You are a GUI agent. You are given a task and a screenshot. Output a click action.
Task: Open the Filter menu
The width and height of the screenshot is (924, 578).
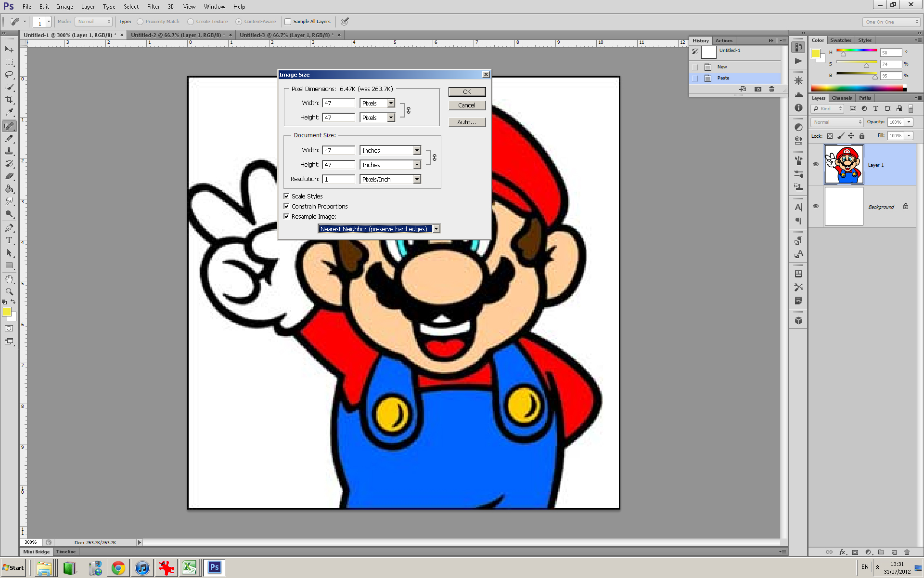(153, 7)
